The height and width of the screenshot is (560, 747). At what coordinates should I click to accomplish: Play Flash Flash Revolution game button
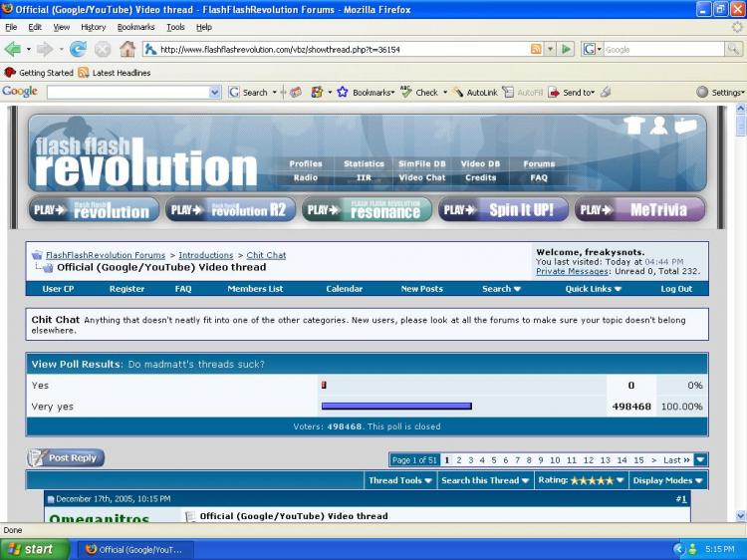coord(95,209)
